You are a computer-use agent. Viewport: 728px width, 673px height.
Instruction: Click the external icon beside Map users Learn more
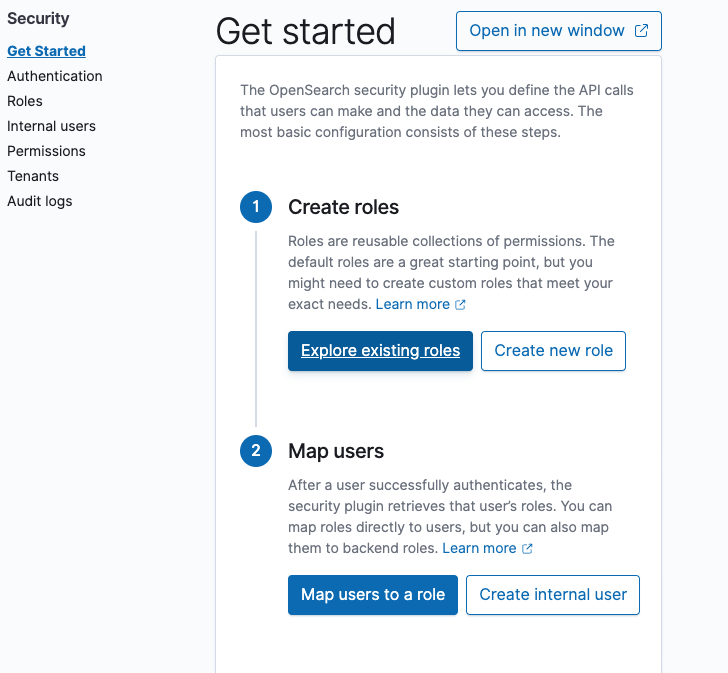527,549
